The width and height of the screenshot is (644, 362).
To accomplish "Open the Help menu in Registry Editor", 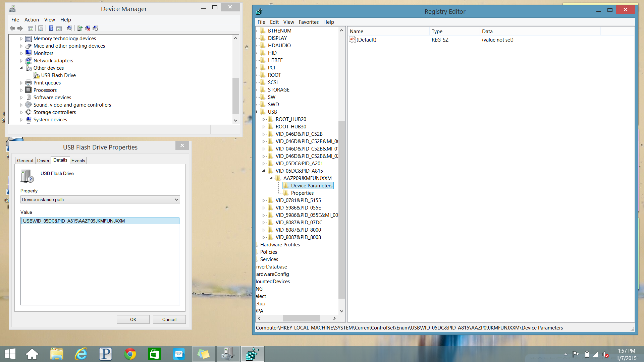I will click(328, 22).
